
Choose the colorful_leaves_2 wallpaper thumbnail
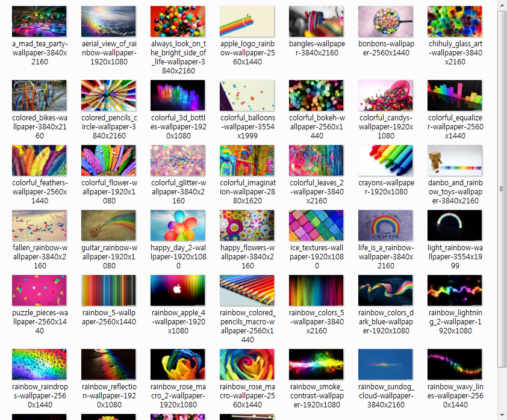click(x=316, y=160)
